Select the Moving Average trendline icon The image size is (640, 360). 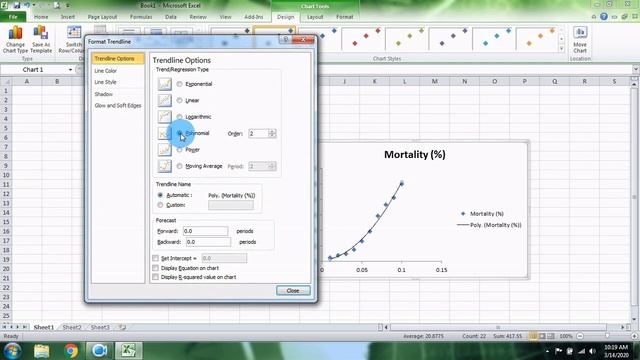(x=164, y=166)
